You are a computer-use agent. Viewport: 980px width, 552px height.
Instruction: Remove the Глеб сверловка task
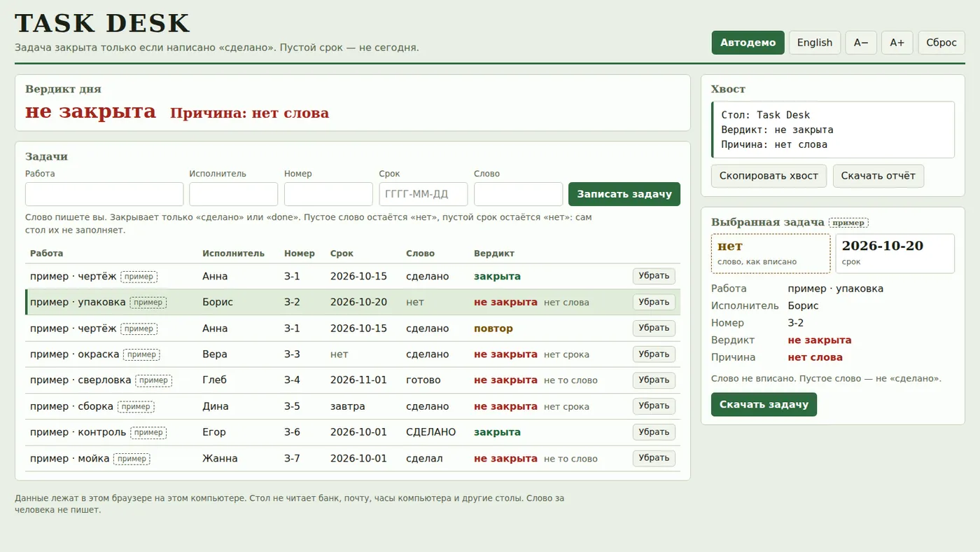pos(654,380)
